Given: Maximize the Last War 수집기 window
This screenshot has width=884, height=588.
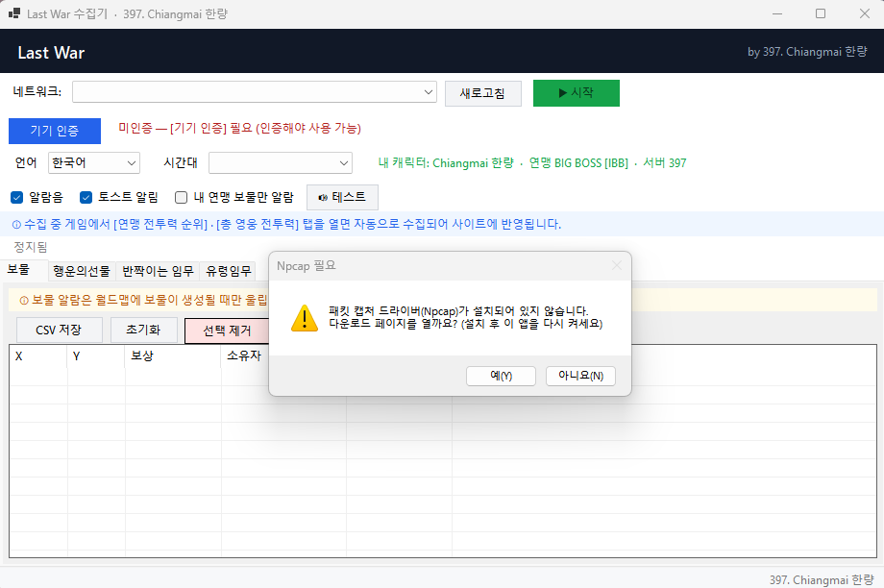Looking at the screenshot, I should pos(821,13).
